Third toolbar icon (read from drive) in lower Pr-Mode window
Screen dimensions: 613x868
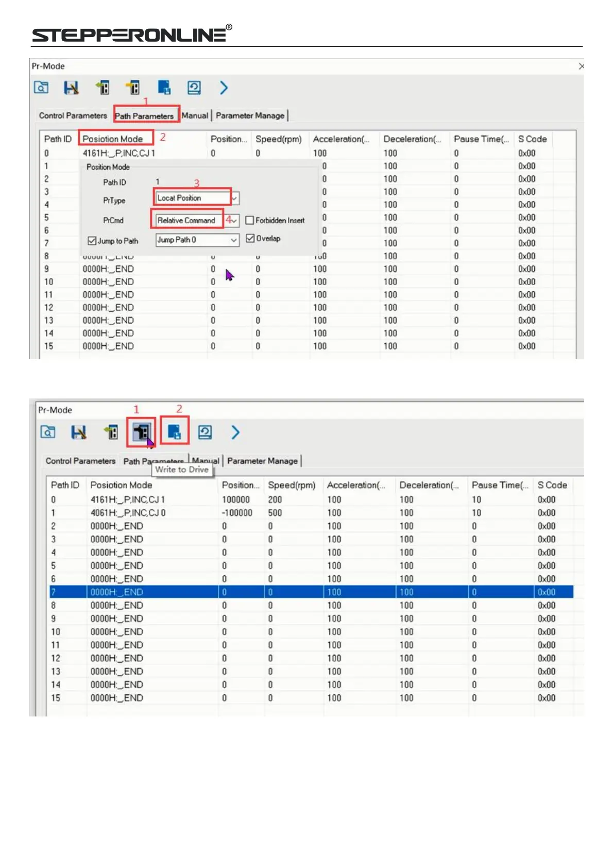[x=111, y=432]
